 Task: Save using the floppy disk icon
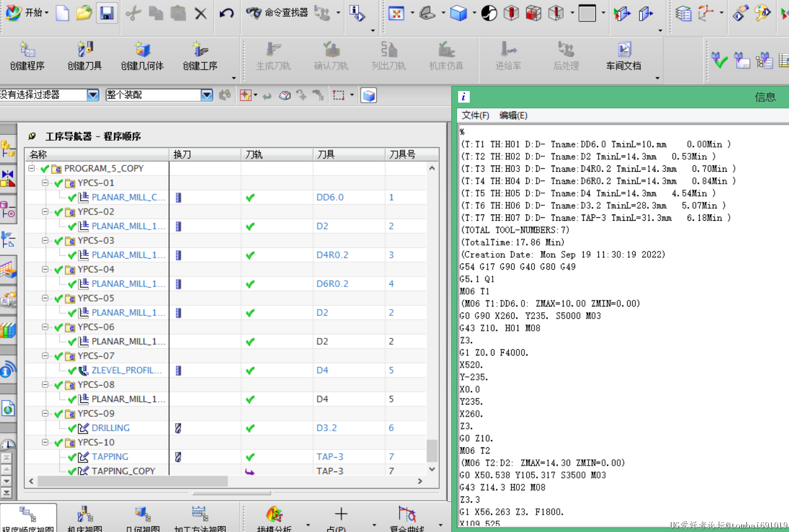click(105, 13)
